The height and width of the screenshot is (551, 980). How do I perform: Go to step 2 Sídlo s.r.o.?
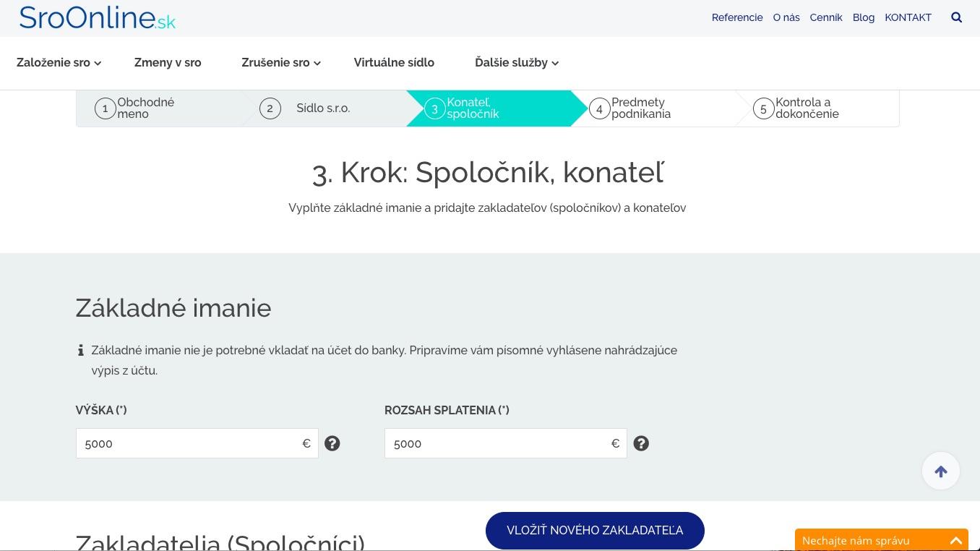pos(322,108)
